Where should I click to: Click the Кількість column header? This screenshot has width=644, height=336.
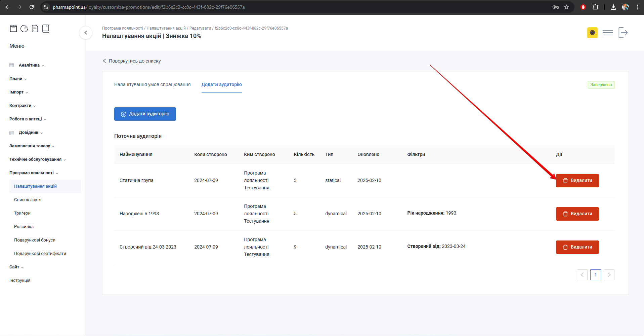(304, 155)
